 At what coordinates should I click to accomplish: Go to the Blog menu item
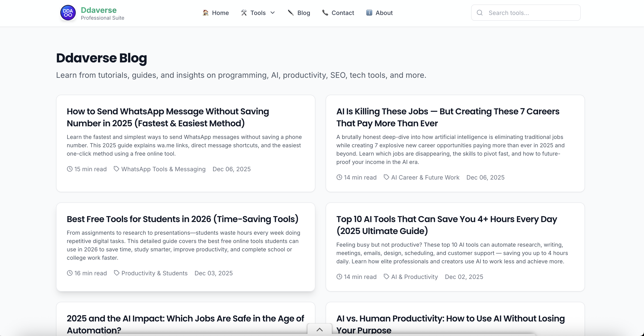(x=303, y=13)
